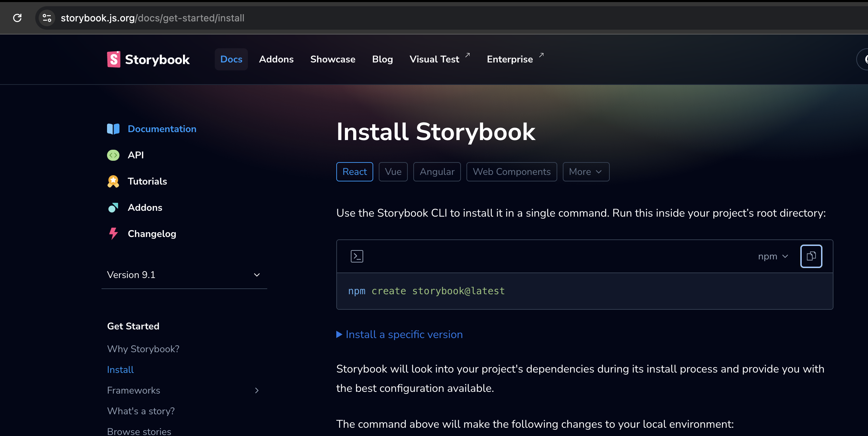Click the browser address bar URL
The width and height of the screenshot is (868, 436).
153,18
